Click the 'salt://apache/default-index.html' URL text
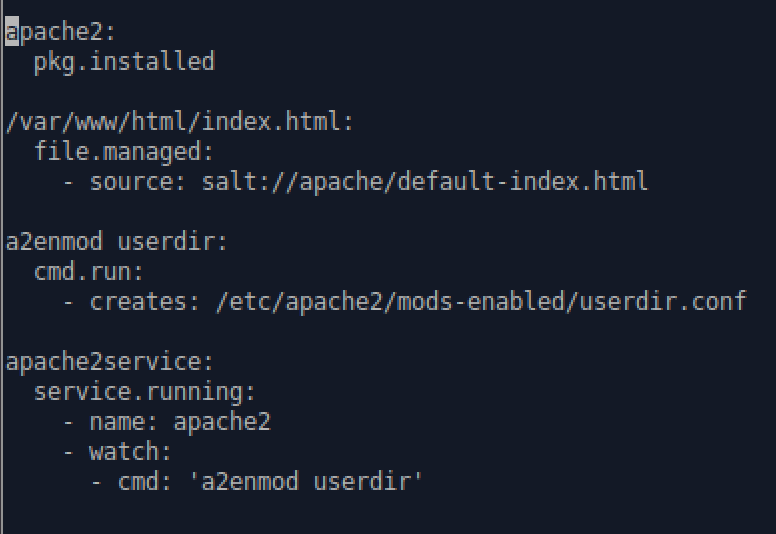Viewport: 776px width, 534px height. pos(425,182)
